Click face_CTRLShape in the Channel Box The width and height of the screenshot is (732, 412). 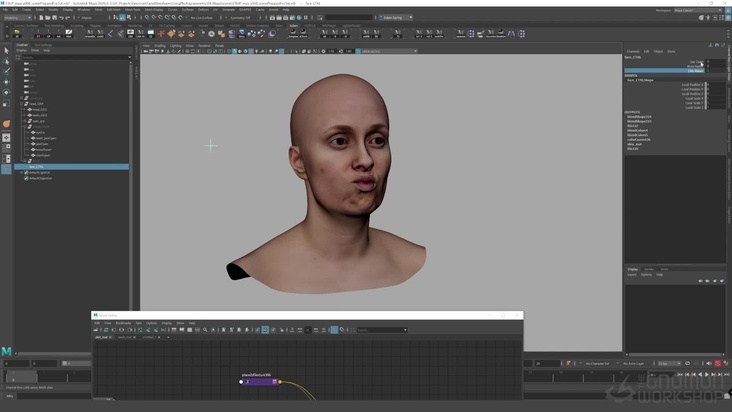(x=640, y=80)
